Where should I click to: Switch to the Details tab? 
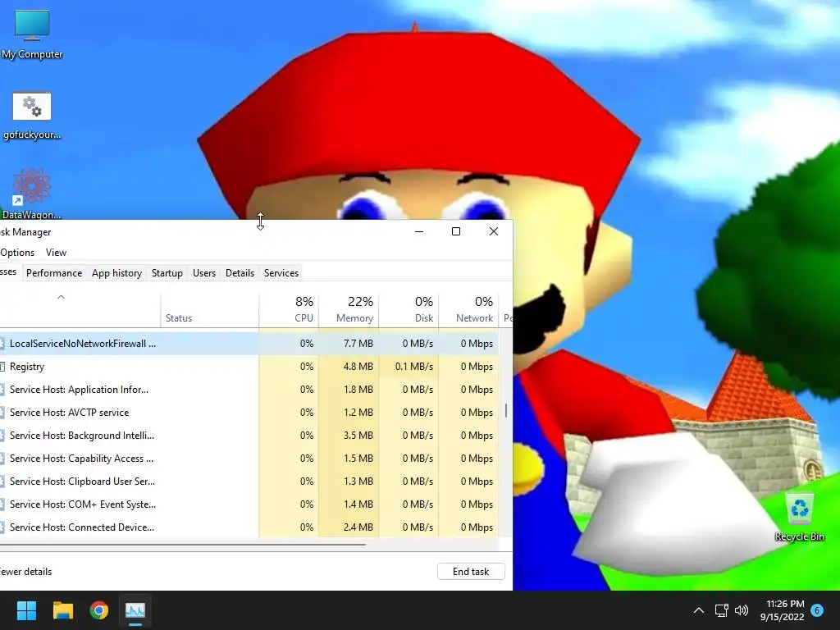pos(240,272)
